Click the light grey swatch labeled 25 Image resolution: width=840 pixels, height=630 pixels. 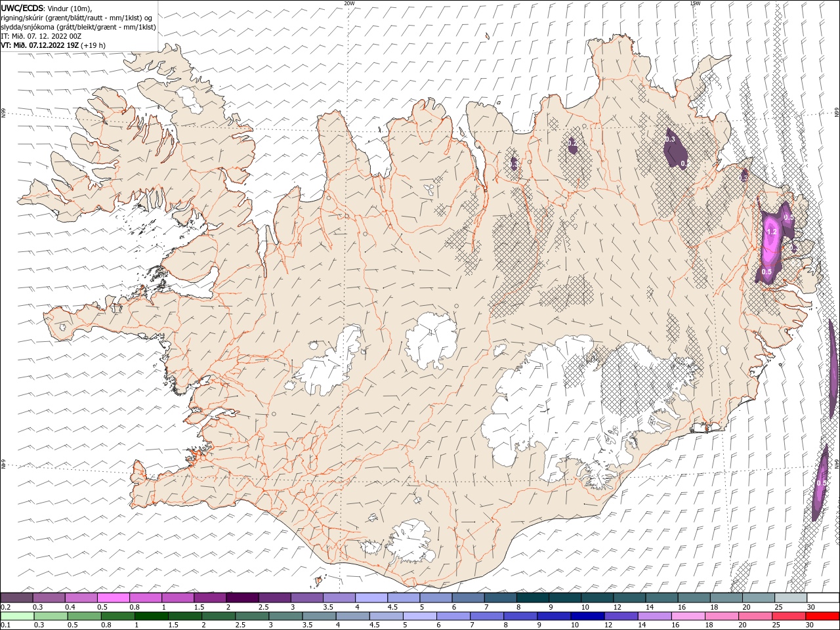790,598
